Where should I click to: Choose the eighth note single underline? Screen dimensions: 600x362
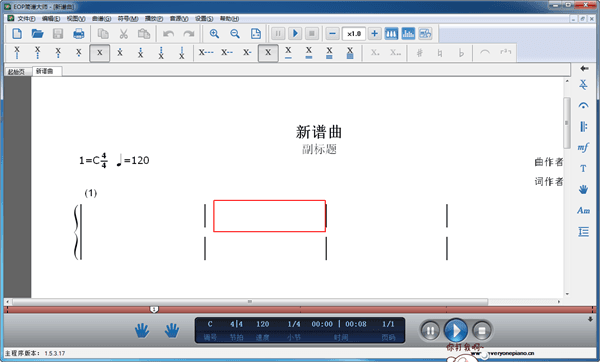coord(289,53)
